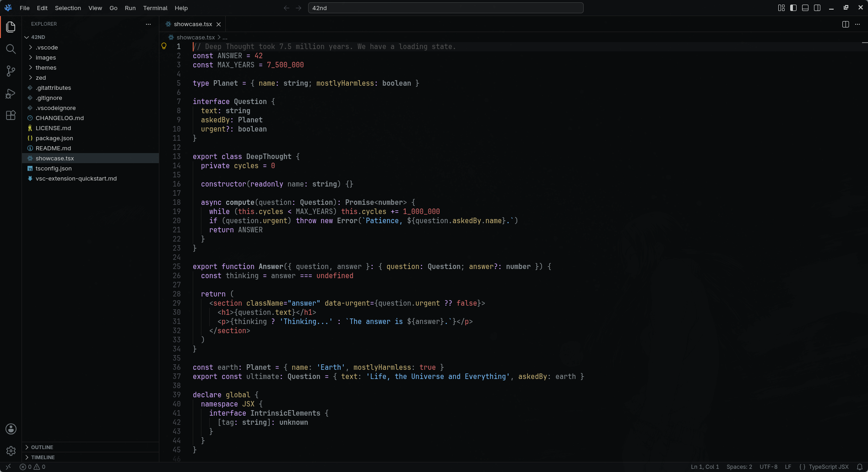Open the Run and Debug view
Viewport: 868px width, 472px height.
tap(11, 93)
